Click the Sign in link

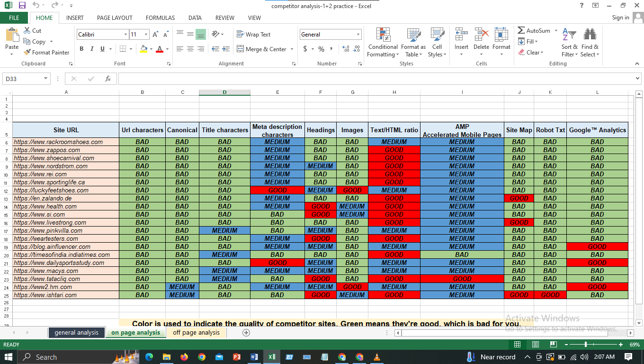[x=620, y=18]
